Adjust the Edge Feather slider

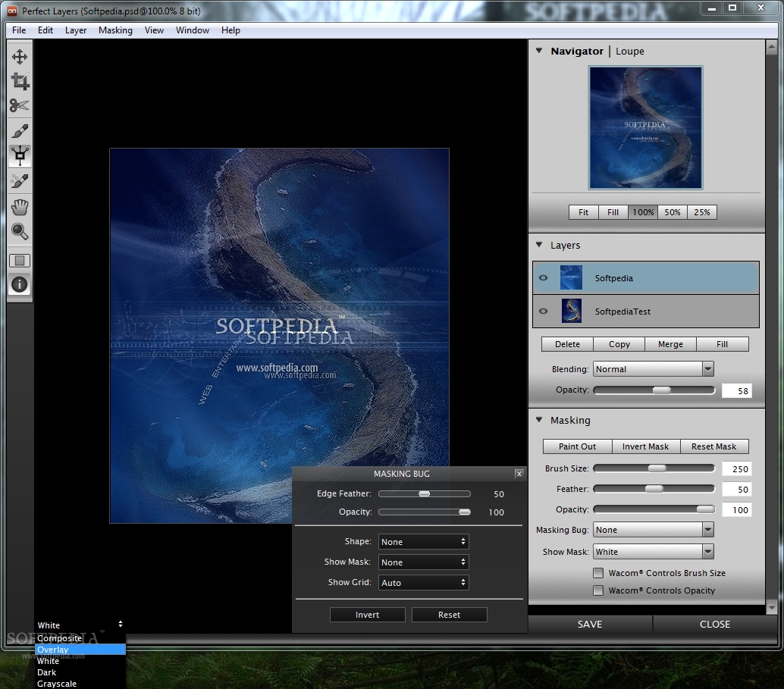tap(425, 493)
